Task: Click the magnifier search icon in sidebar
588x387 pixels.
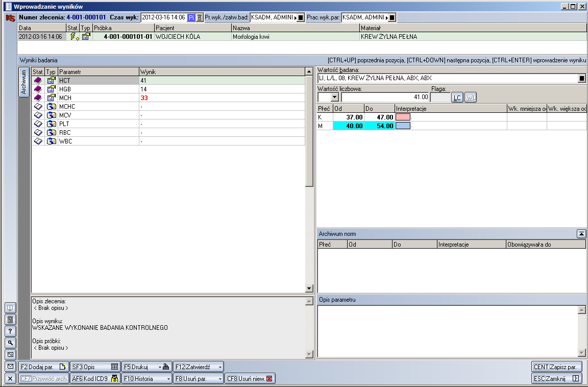Action: pyautogui.click(x=10, y=343)
